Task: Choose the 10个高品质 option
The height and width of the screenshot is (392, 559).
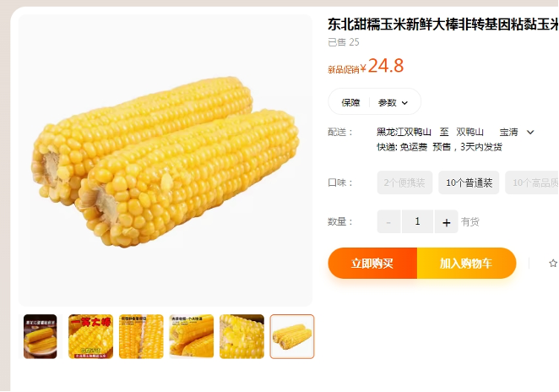Action: coord(532,182)
